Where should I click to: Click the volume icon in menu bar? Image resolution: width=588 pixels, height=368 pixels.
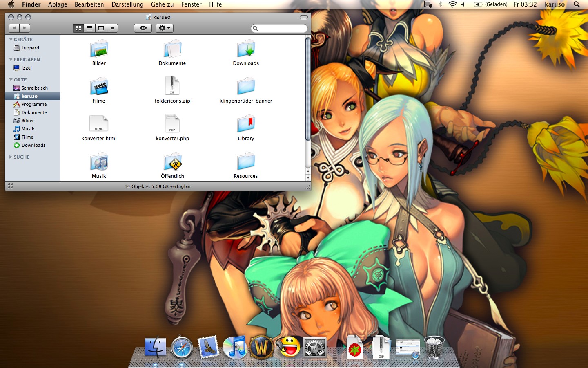tap(463, 4)
